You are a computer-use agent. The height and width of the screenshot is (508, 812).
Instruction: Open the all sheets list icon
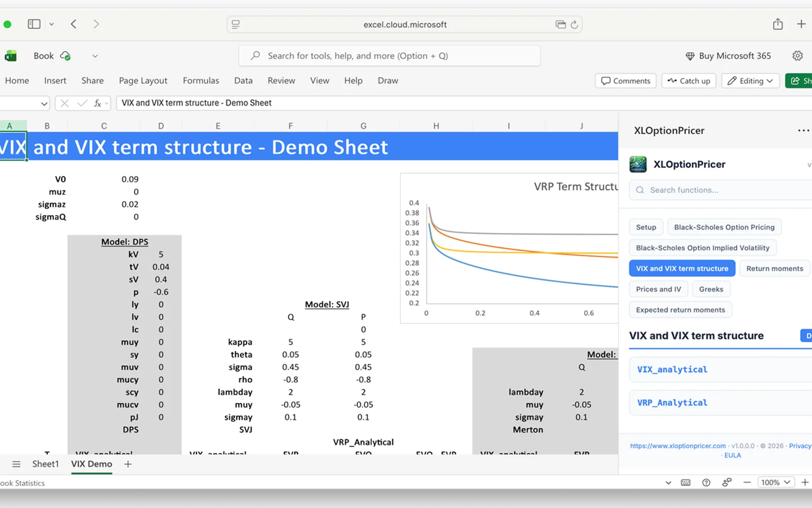[16, 464]
